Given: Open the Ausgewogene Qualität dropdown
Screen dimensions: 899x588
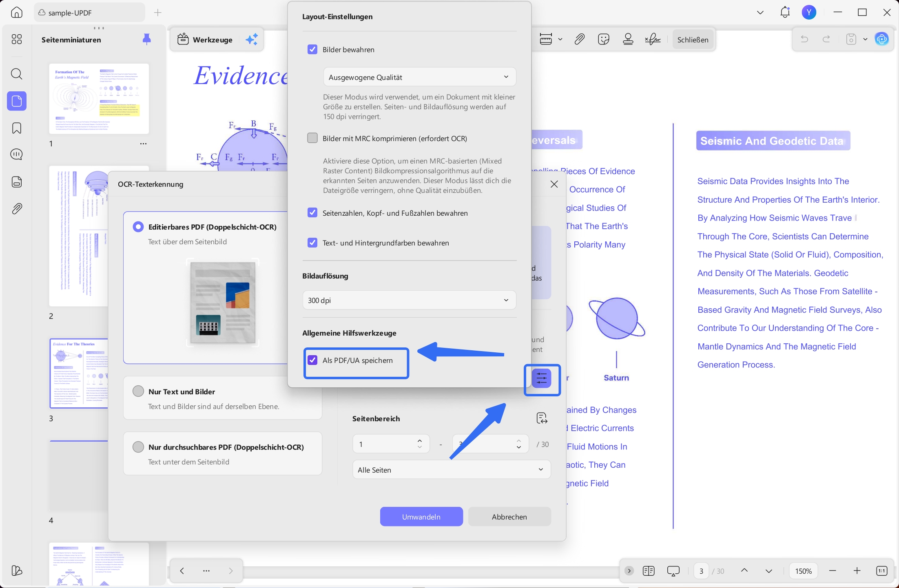Looking at the screenshot, I should point(420,77).
